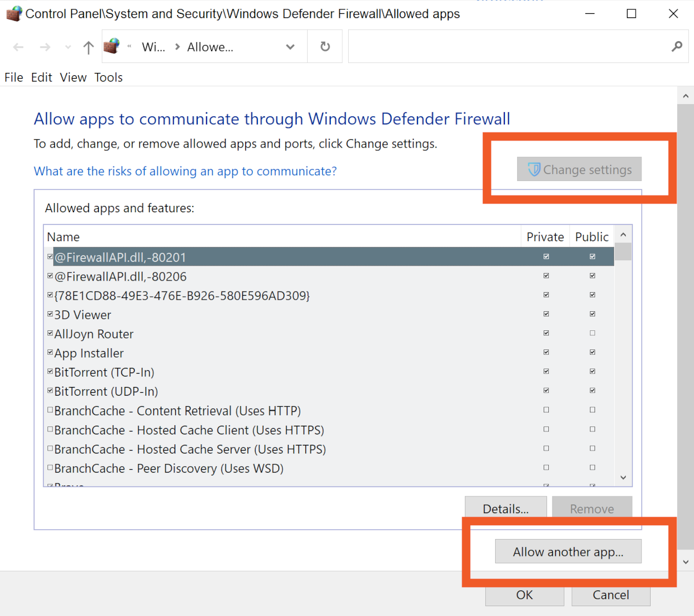This screenshot has width=694, height=616.
Task: Expand the address bar history dropdown
Action: pyautogui.click(x=290, y=47)
